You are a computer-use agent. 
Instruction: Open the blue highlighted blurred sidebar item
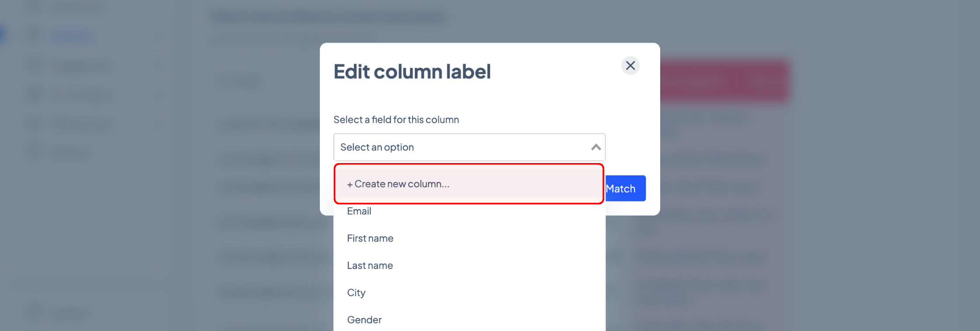tap(72, 37)
